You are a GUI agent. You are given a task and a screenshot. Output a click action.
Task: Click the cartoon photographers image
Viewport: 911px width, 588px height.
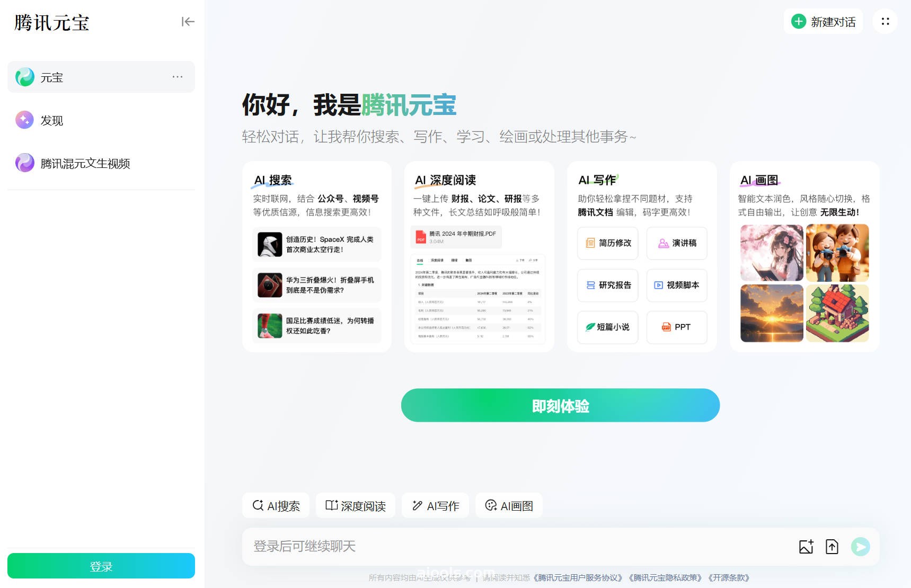click(837, 253)
